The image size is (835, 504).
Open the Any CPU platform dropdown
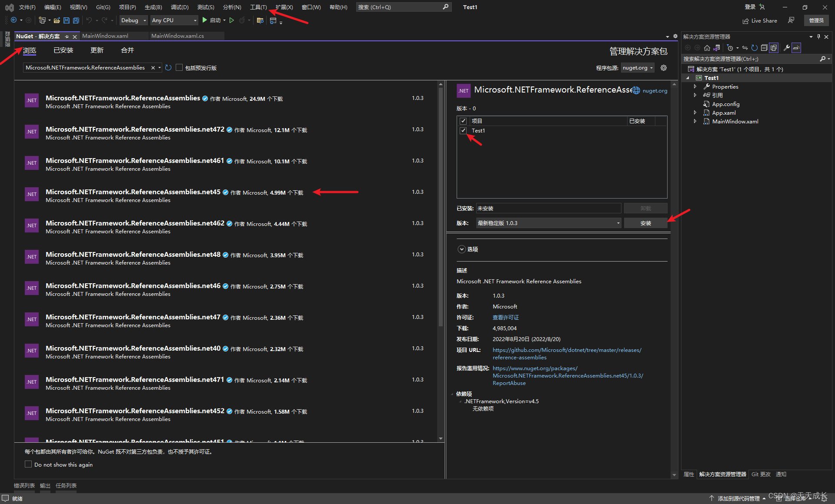point(174,20)
